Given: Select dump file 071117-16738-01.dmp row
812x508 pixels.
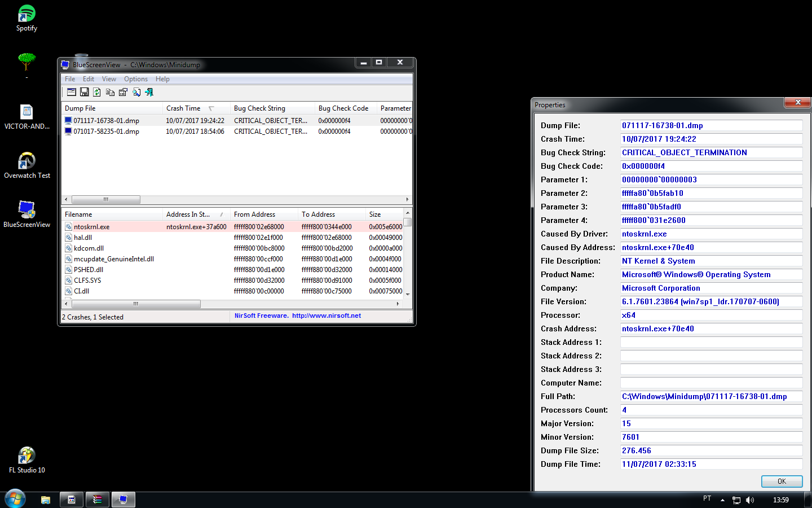Looking at the screenshot, I should click(237, 120).
